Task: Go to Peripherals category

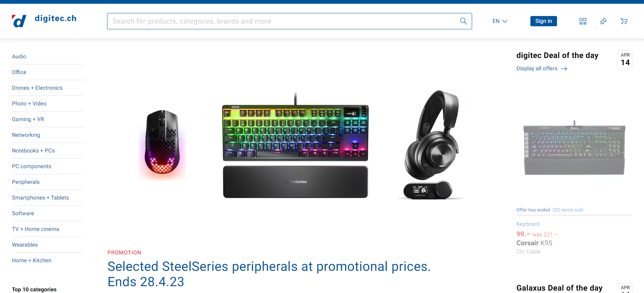Action: coord(26,182)
